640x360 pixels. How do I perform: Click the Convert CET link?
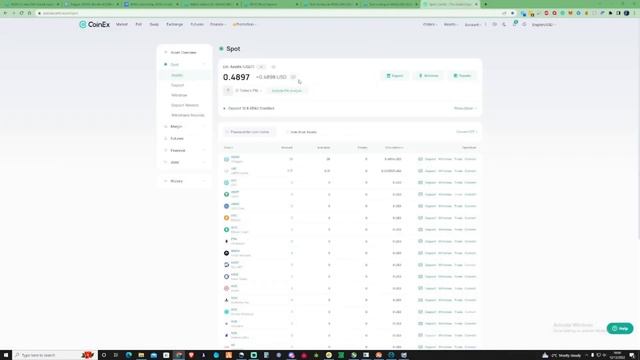[x=466, y=132]
